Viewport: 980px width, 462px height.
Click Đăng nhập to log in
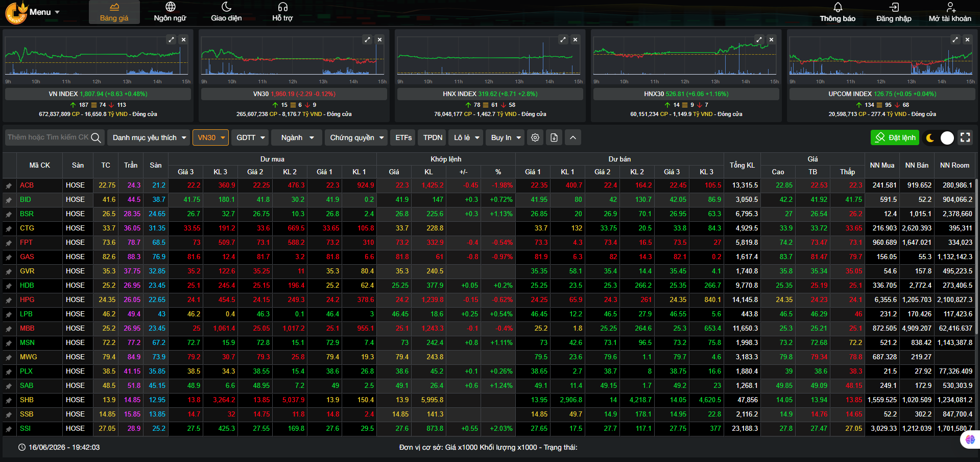click(894, 12)
